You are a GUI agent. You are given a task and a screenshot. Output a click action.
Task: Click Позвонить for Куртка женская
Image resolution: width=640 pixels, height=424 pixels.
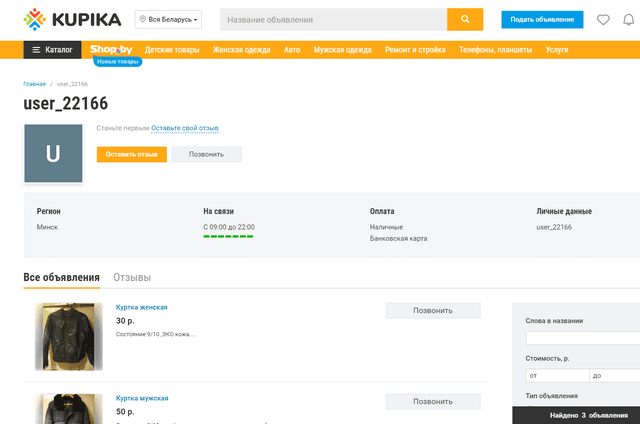(433, 311)
